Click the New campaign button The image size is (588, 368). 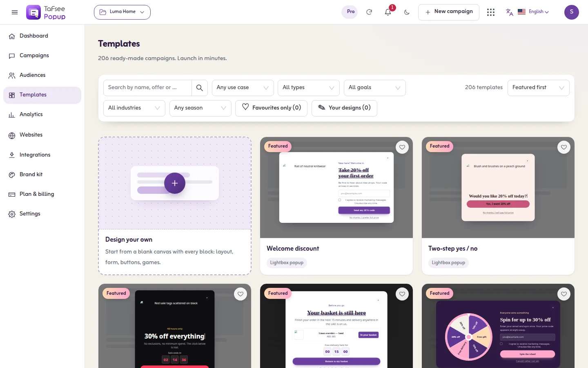[x=449, y=12]
